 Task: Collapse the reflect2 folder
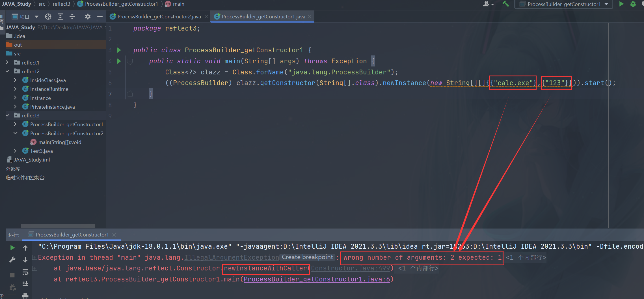[7, 71]
